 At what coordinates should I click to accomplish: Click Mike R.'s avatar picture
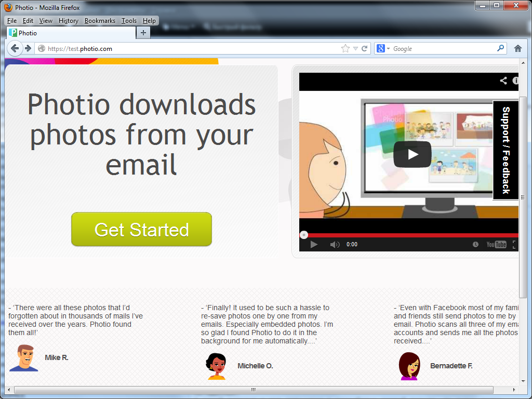coord(24,358)
